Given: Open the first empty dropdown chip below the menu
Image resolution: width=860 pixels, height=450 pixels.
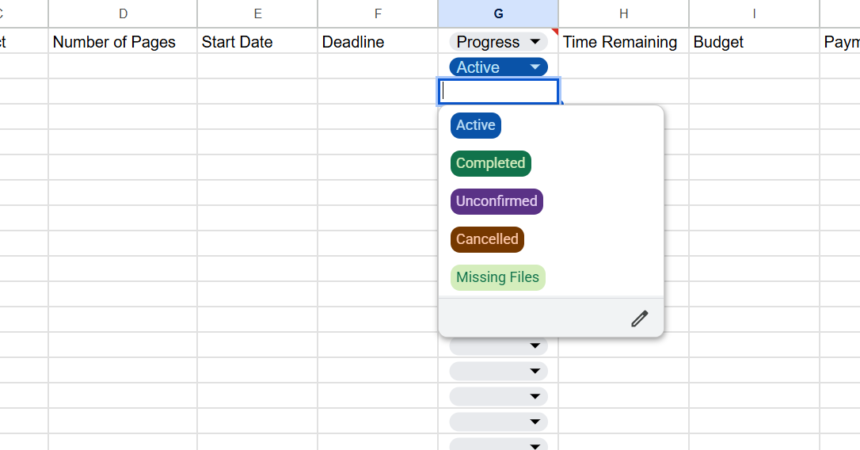Looking at the screenshot, I should click(498, 346).
